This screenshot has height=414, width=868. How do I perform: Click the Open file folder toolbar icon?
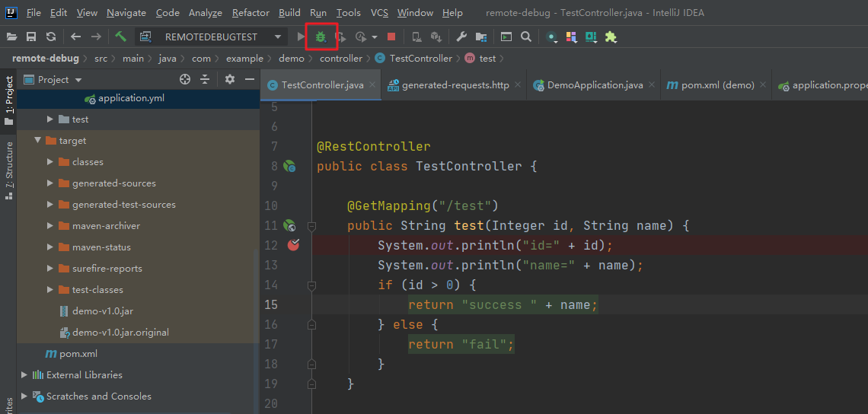click(11, 37)
